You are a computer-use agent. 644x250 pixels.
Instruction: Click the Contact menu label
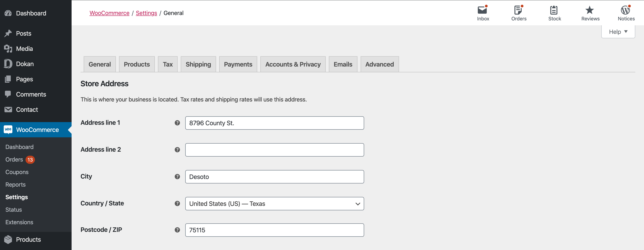(x=27, y=110)
